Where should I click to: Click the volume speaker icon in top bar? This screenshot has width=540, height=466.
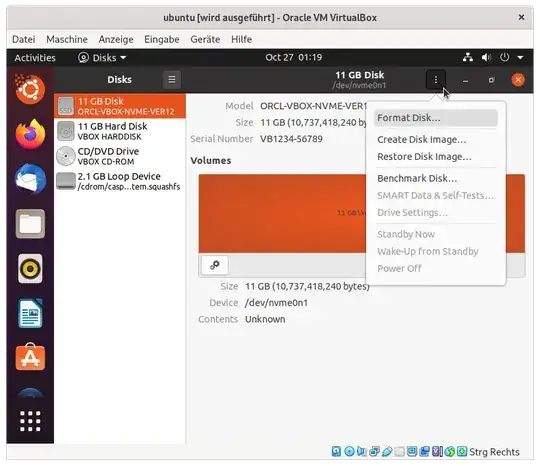(486, 57)
